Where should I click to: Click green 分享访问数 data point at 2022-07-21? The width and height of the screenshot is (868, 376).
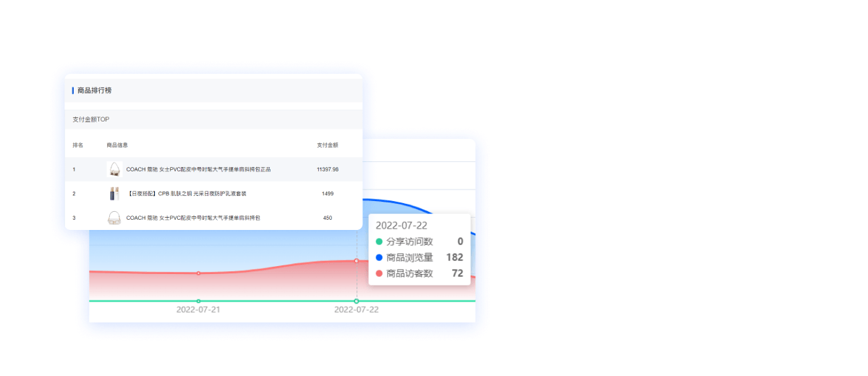(x=198, y=301)
